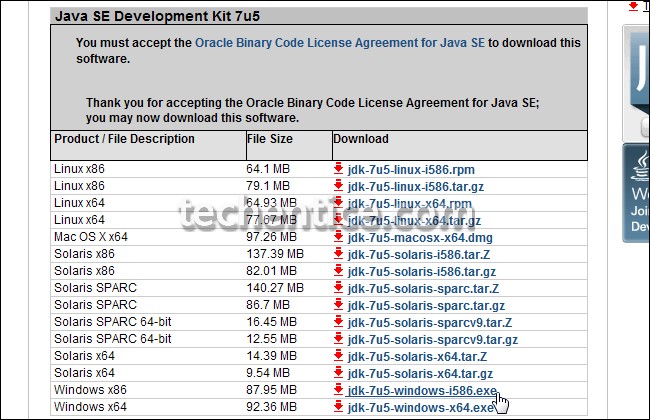650x420 pixels.
Task: Click red download arrow beside jdk-7u5-solaris-sparcv9.tar.gz
Action: click(x=338, y=338)
